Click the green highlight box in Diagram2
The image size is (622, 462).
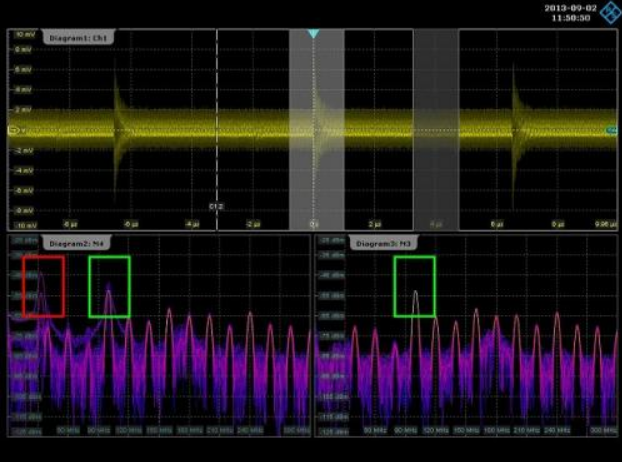(110, 286)
